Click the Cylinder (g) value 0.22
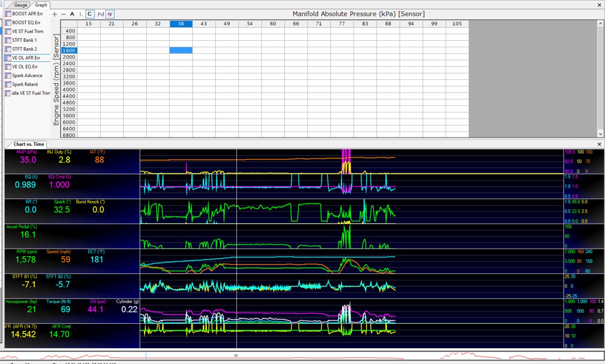Image resolution: width=605 pixels, height=364 pixels. tap(130, 309)
